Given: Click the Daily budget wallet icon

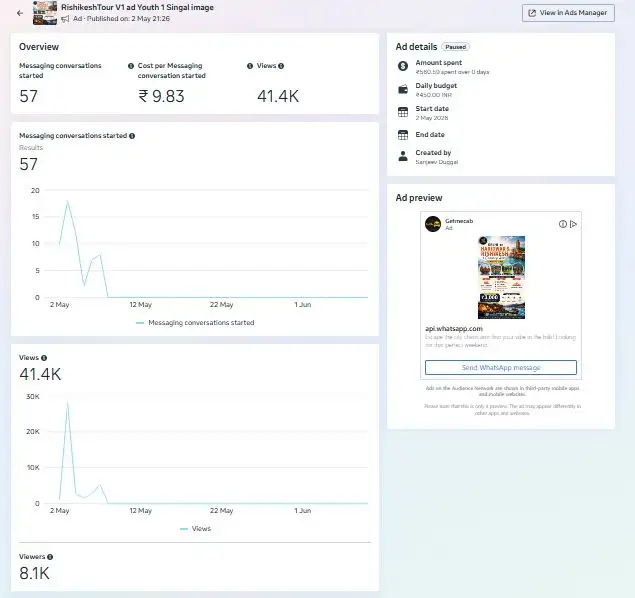Looking at the screenshot, I should coord(403,89).
